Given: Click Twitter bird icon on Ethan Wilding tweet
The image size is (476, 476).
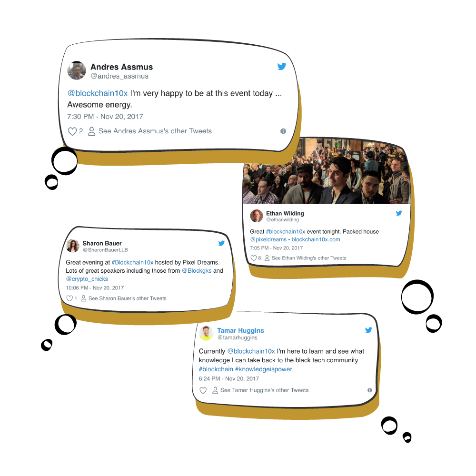Looking at the screenshot, I should click(x=399, y=213).
